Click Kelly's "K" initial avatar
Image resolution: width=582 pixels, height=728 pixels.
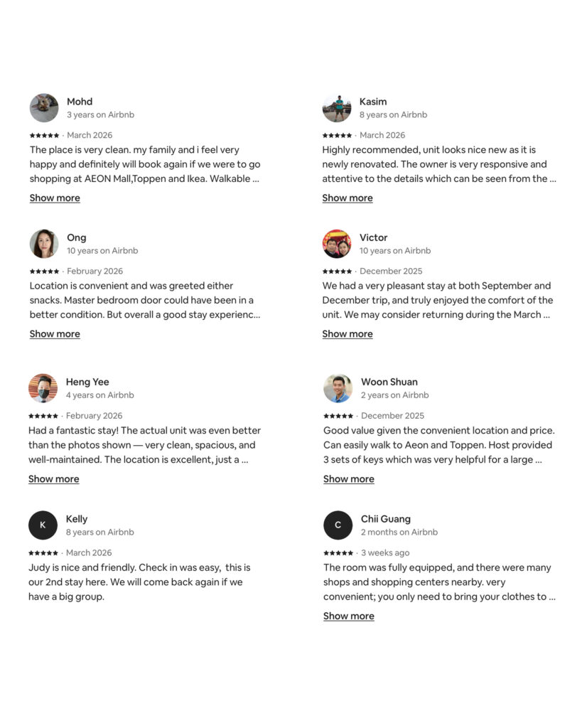click(43, 525)
